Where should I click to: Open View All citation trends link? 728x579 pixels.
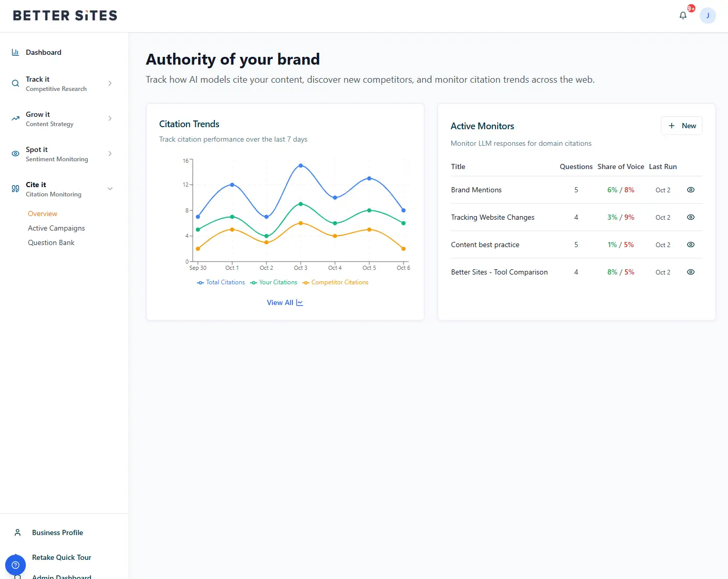coord(285,302)
